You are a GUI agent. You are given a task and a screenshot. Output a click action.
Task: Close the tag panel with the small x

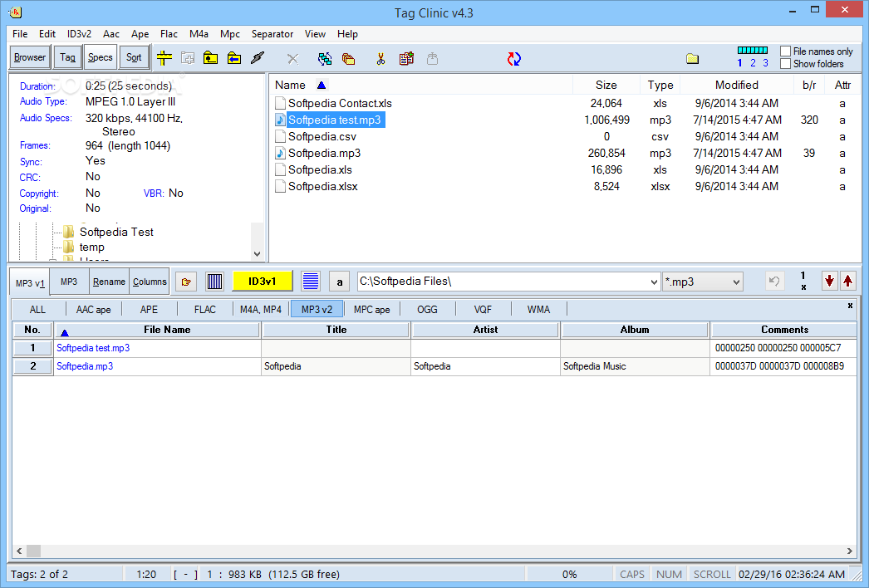pos(850,306)
